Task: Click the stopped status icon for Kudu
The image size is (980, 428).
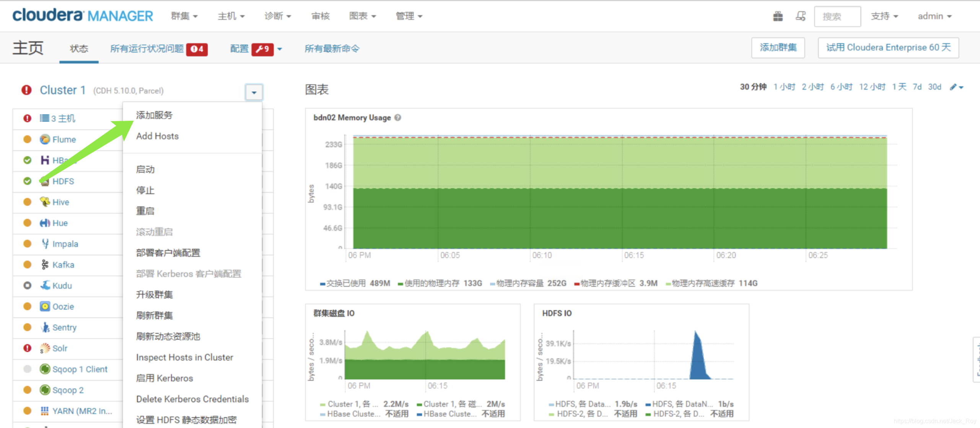Action: click(x=27, y=285)
